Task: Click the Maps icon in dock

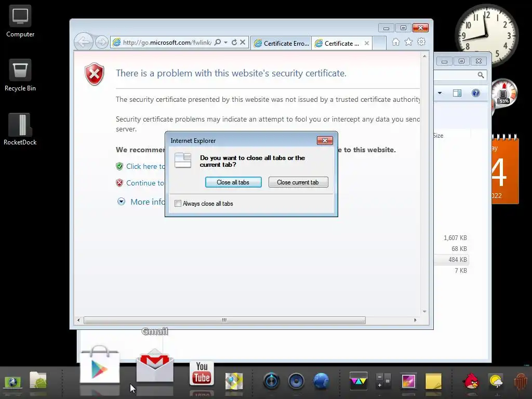Action: [234, 381]
